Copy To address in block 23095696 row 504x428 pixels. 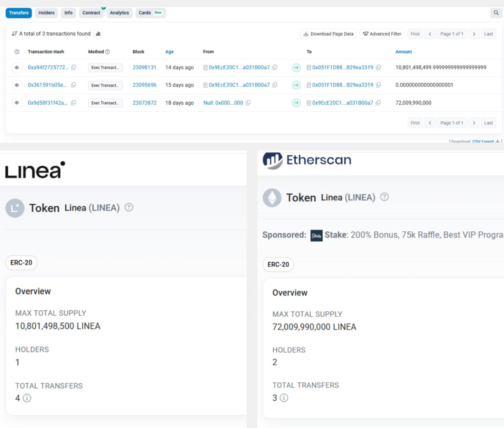(378, 85)
